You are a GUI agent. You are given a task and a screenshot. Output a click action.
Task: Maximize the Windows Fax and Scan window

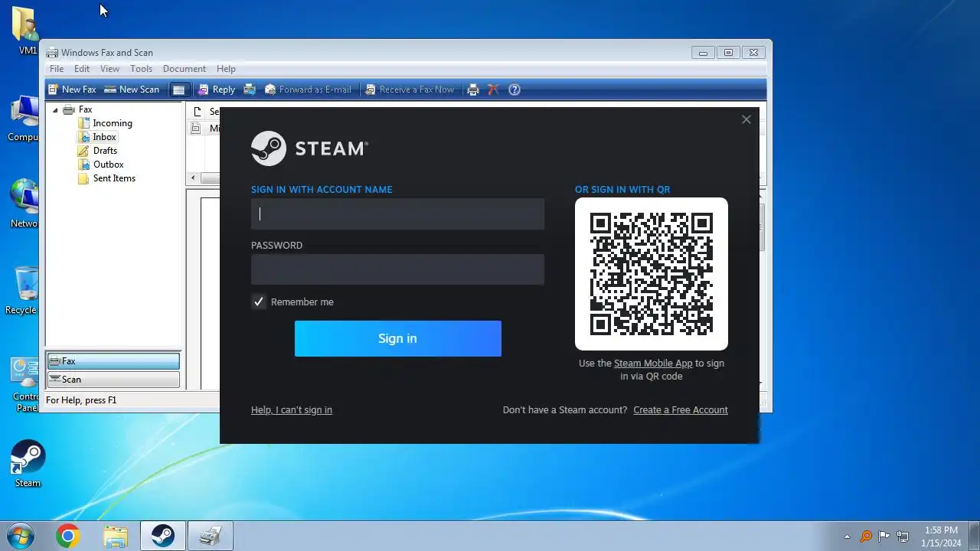click(x=728, y=53)
